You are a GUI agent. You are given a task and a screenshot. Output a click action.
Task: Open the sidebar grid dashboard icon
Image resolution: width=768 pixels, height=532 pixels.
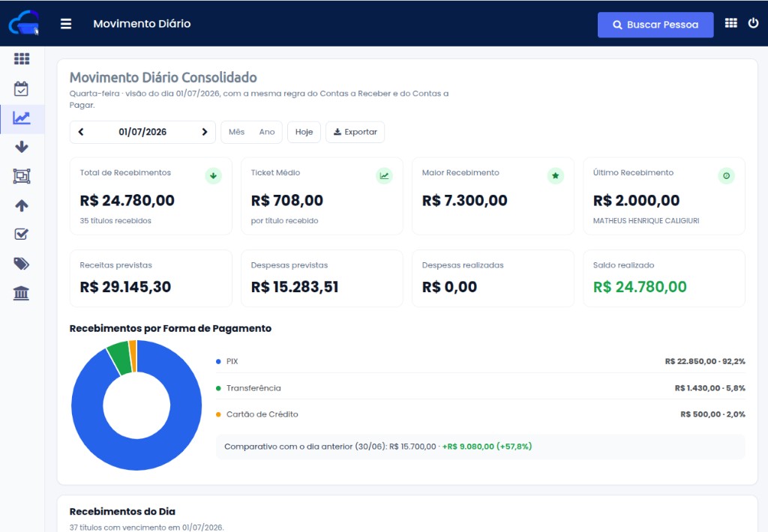22,58
